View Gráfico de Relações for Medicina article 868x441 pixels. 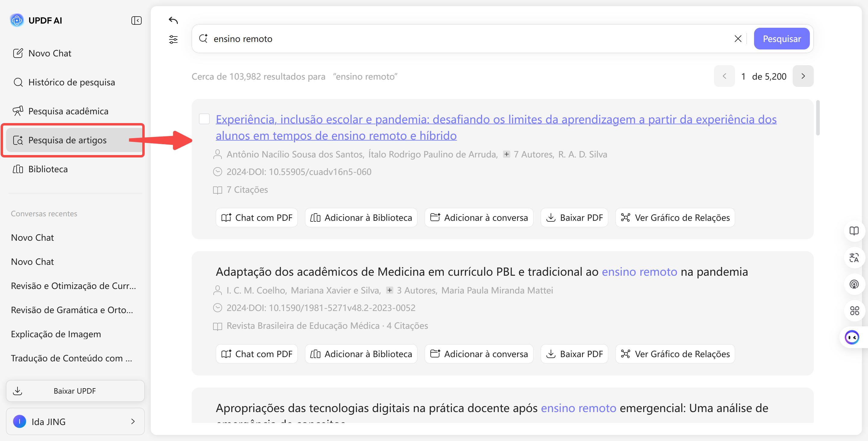click(x=675, y=354)
